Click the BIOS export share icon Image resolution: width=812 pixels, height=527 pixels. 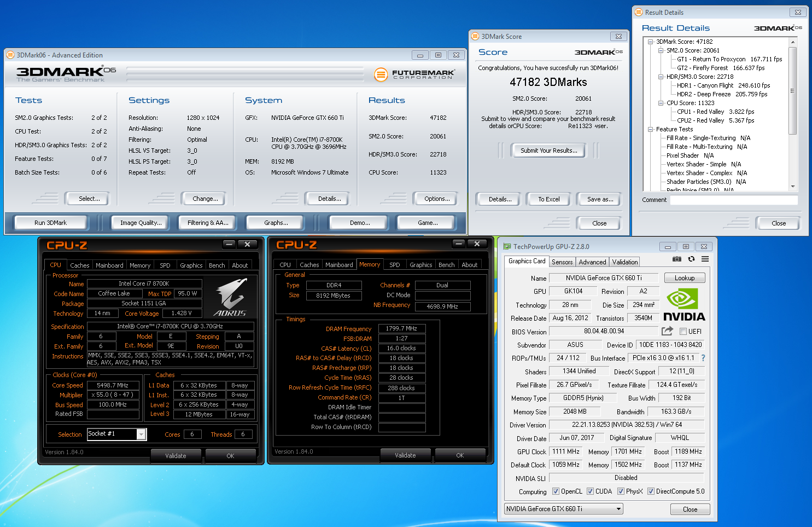coord(667,331)
